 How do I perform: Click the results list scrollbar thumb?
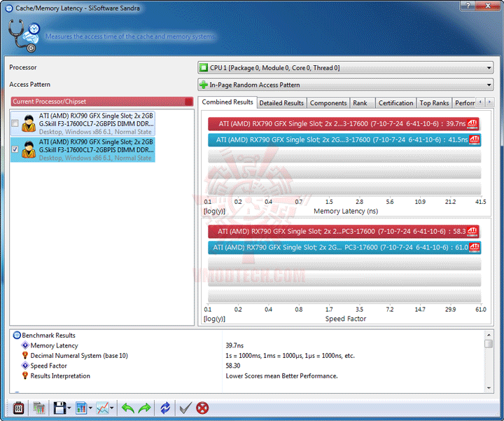489,343
